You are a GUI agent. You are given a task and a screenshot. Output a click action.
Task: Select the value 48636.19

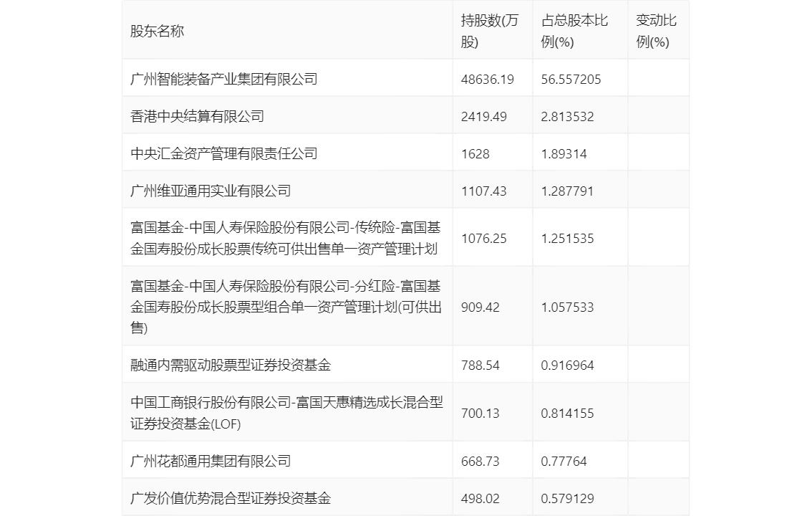[488, 80]
